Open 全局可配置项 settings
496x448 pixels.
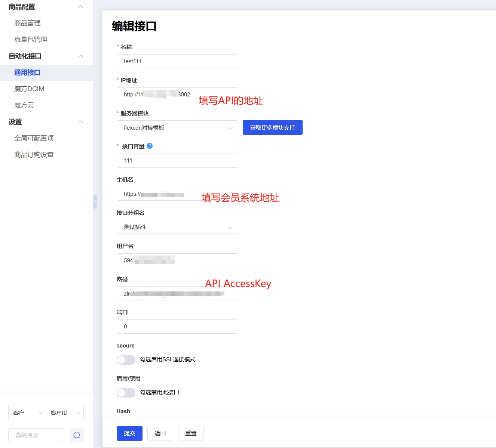34,138
